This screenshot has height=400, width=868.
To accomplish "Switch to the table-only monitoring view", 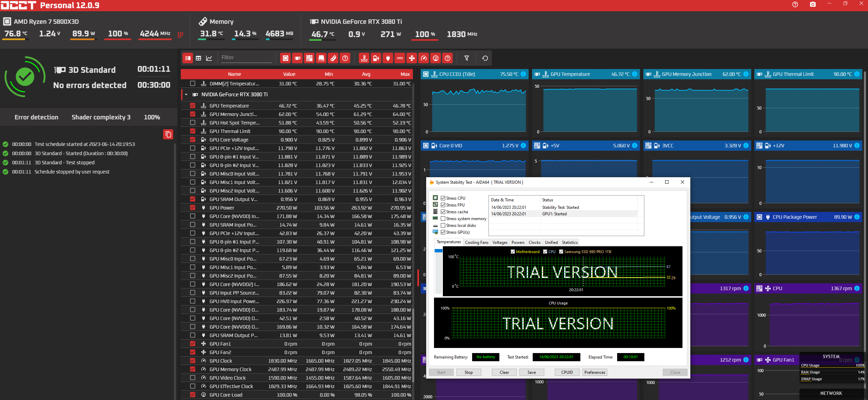I will [x=198, y=58].
